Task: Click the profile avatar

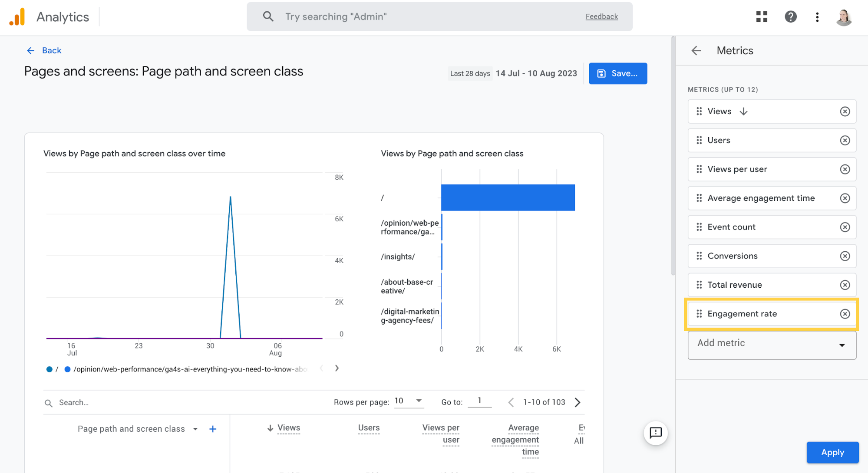Action: coord(844,17)
